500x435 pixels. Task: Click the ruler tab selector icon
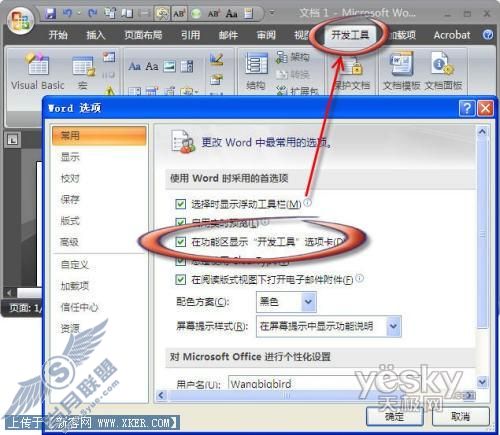[13, 140]
